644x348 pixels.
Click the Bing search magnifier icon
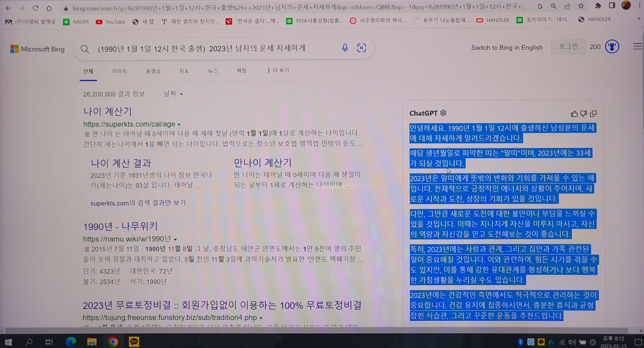click(85, 49)
